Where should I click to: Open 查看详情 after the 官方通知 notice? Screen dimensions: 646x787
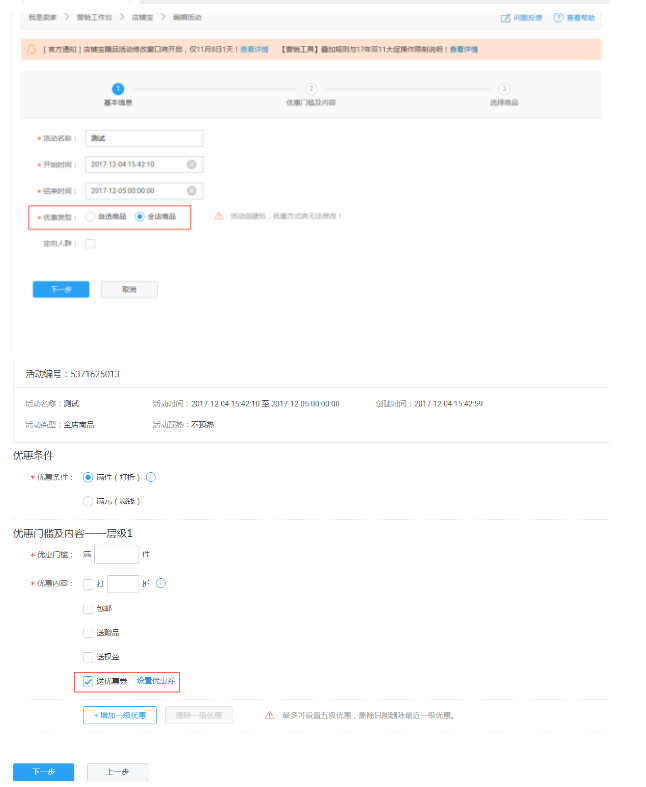click(x=254, y=50)
